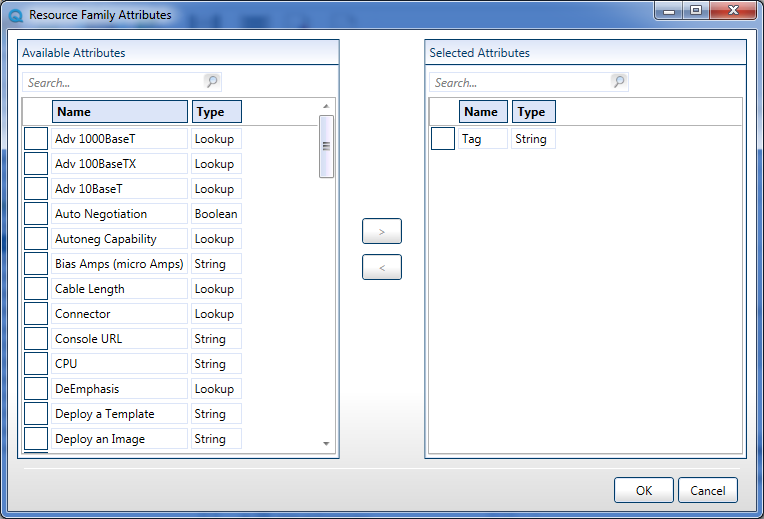764x519 pixels.
Task: Check the box next to Tag attribute
Action: tap(443, 139)
